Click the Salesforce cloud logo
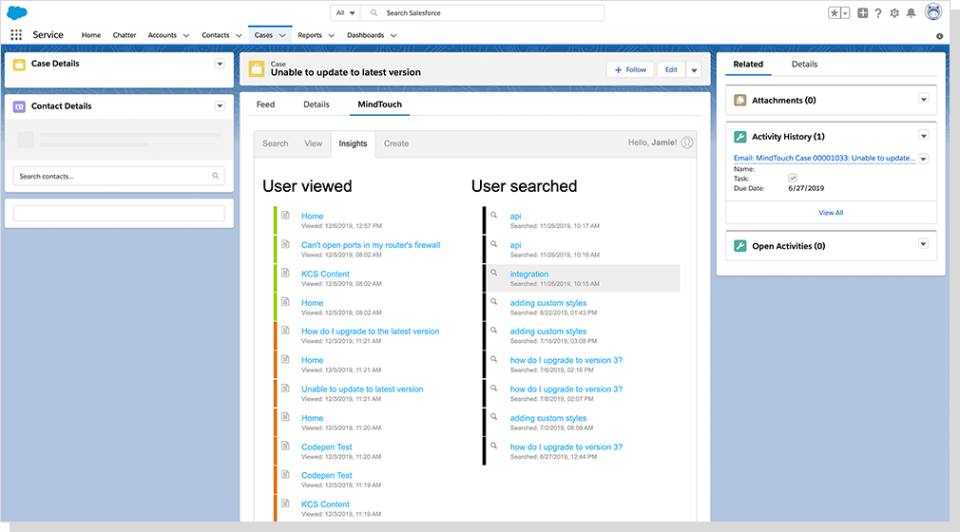 tap(17, 12)
